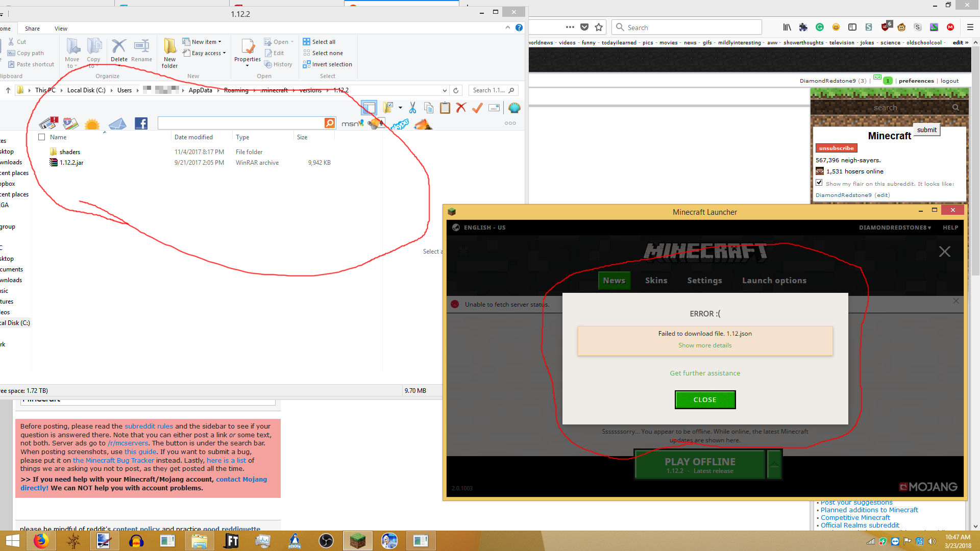
Task: Toggle the Show my flair checkbox
Action: pos(819,183)
